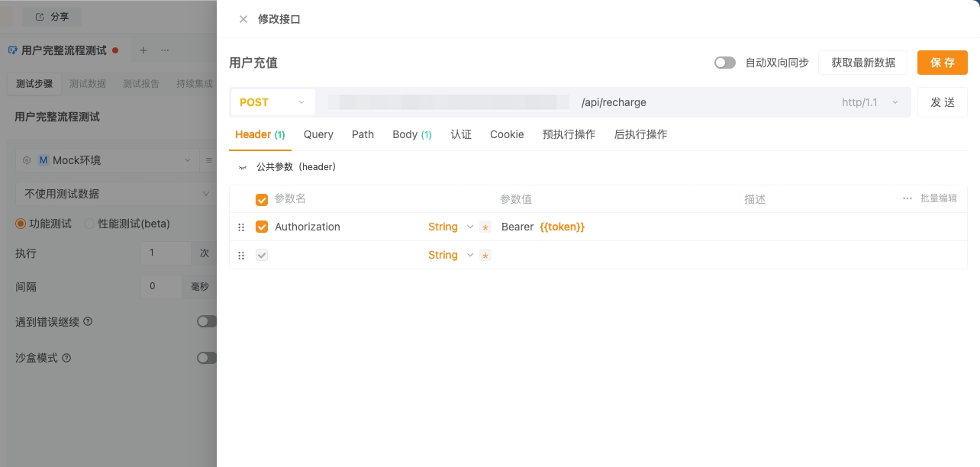Open String type dropdown for Authorization
980x467 pixels.
click(x=450, y=227)
